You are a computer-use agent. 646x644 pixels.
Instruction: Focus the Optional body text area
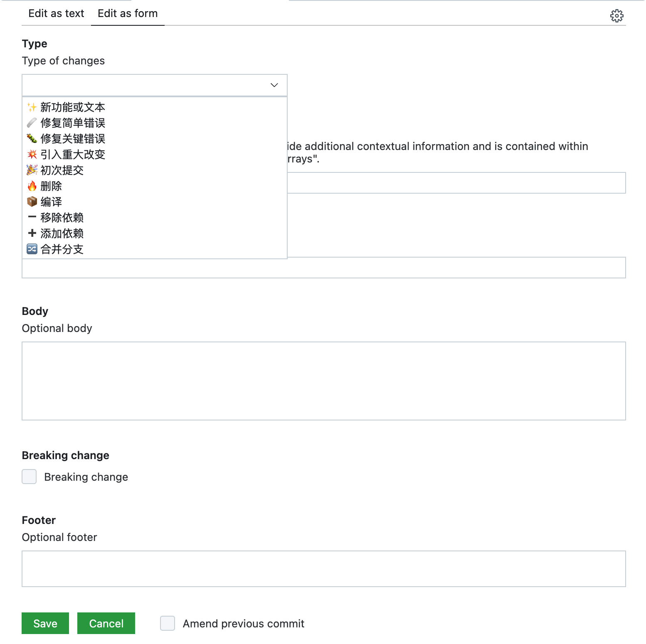(323, 381)
